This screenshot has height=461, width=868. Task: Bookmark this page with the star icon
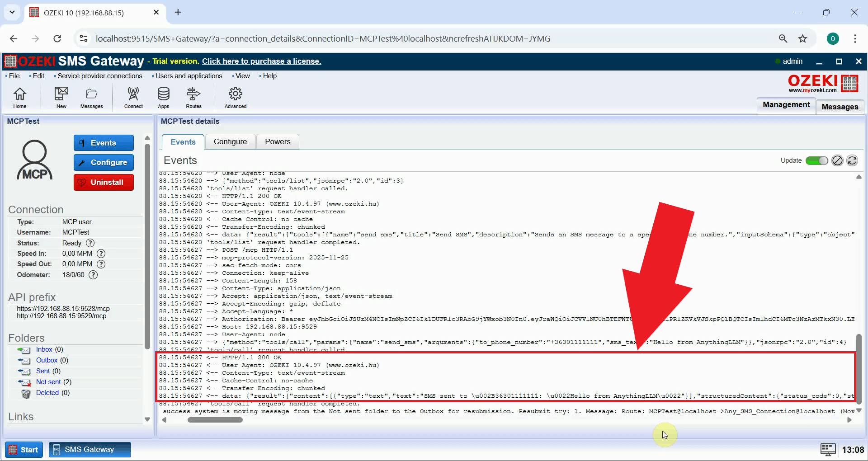pos(802,38)
